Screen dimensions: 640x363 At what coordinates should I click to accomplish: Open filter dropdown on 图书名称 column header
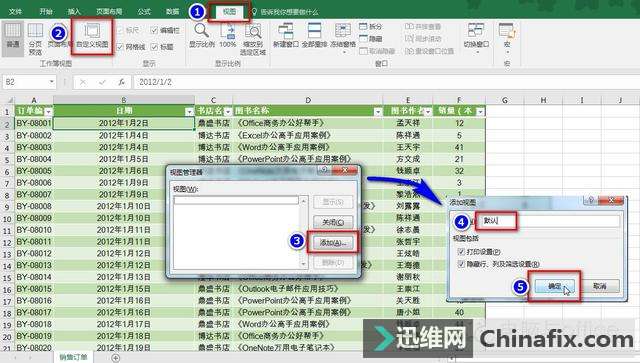click(x=378, y=111)
